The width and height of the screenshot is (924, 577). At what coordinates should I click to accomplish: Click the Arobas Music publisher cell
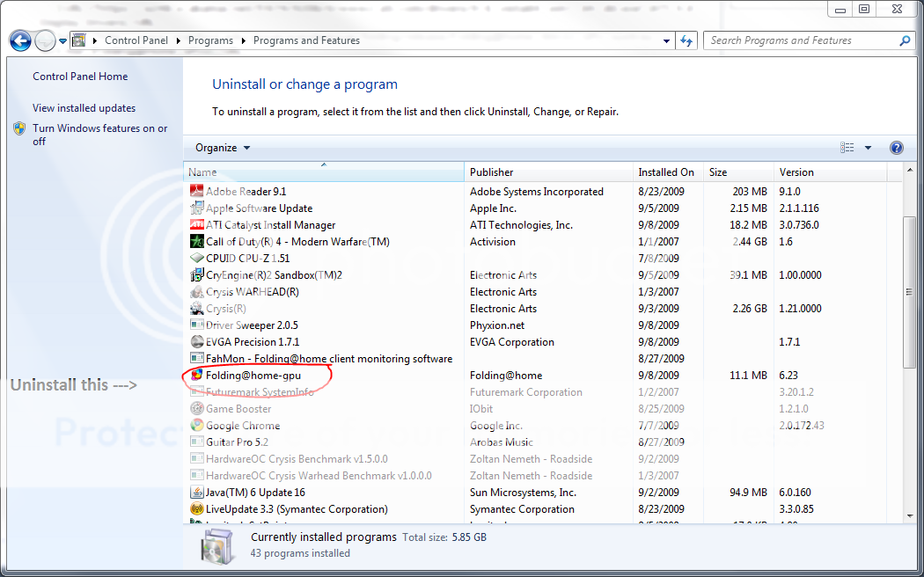[502, 442]
